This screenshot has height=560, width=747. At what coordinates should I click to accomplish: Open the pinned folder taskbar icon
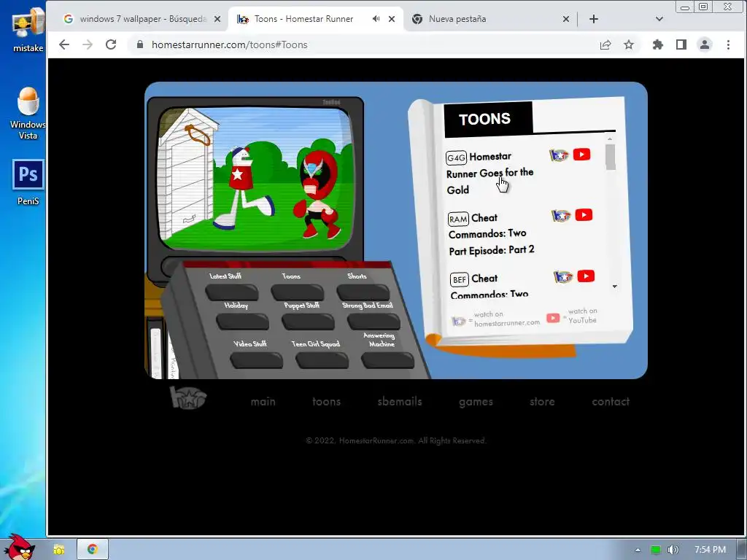59,550
